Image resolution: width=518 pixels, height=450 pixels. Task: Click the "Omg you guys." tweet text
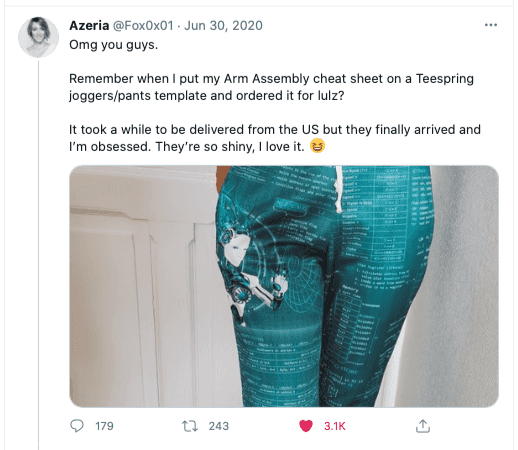click(113, 45)
